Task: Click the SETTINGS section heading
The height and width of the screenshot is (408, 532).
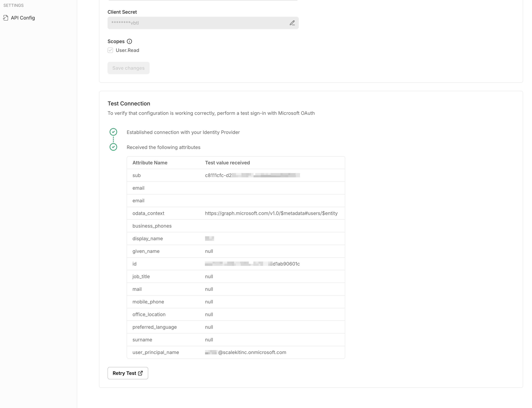Action: click(x=13, y=5)
